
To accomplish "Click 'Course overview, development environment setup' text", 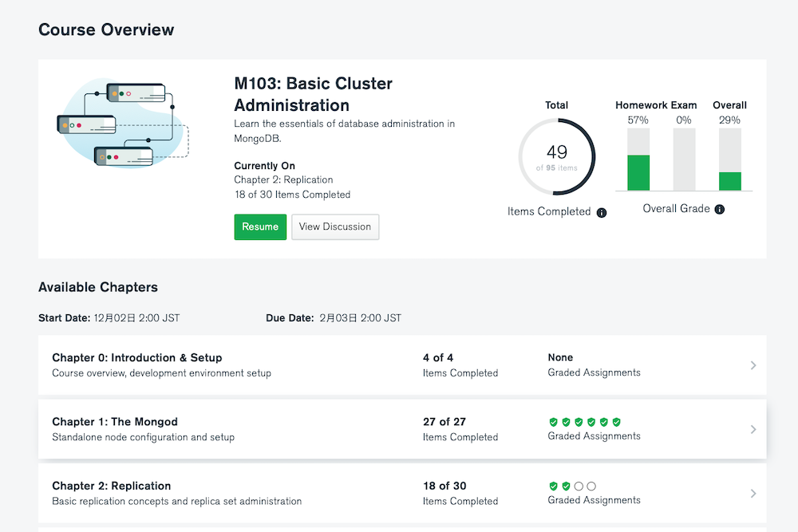I will coord(161,372).
